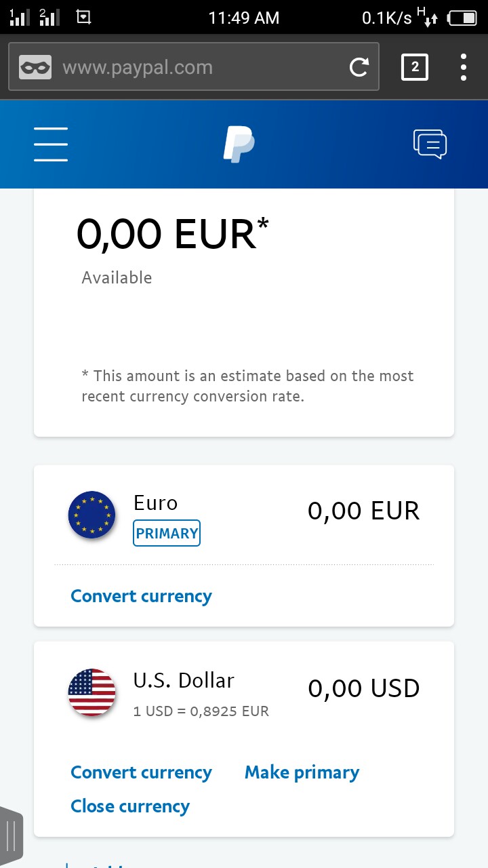Click the Close currency link
This screenshot has width=488, height=868.
[x=130, y=806]
